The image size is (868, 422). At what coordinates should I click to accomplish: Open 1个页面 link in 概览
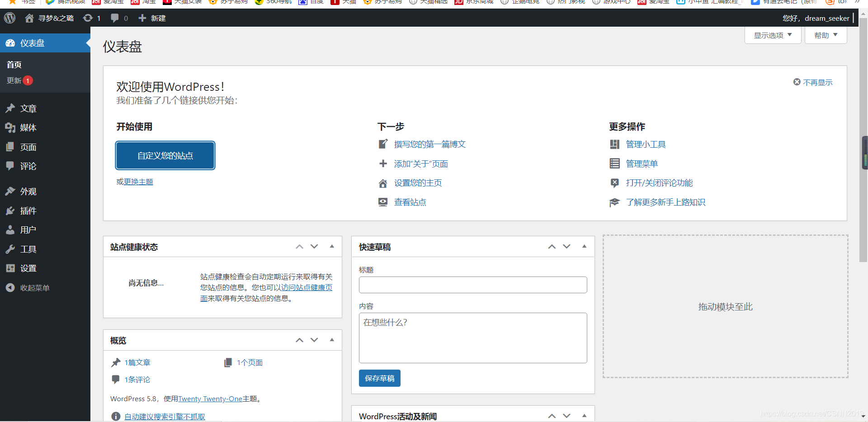pos(250,362)
